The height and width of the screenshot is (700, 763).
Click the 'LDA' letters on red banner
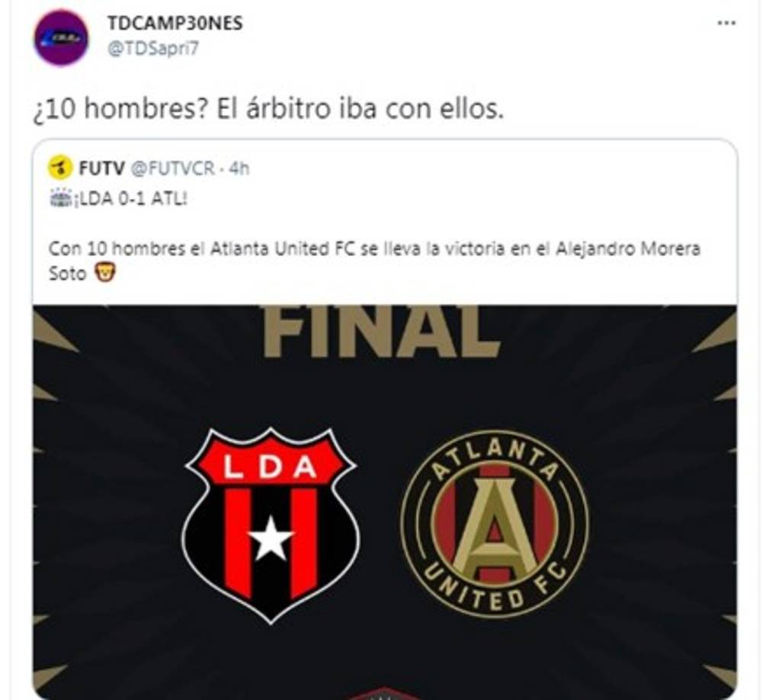tap(270, 467)
